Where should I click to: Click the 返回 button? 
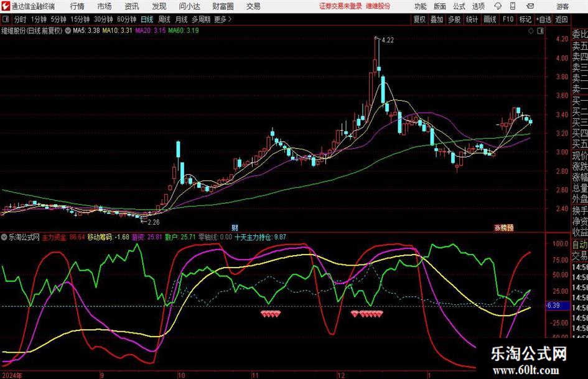[561, 19]
